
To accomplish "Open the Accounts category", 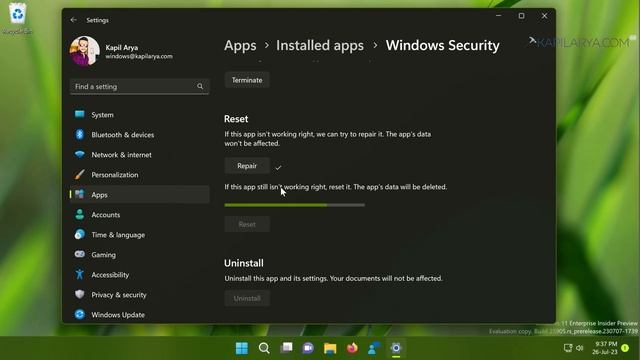I will tap(140, 215).
